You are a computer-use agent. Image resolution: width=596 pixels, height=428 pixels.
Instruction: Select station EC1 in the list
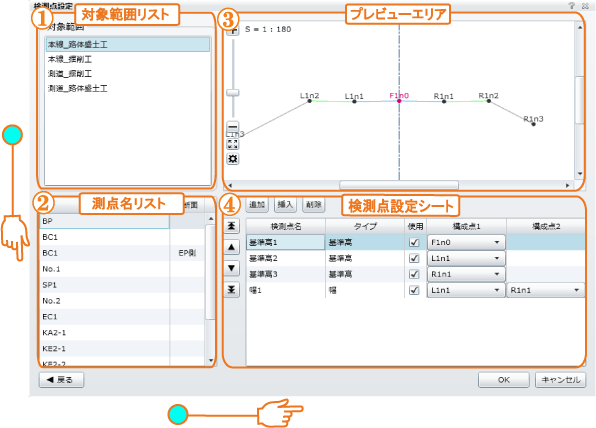coord(122,317)
